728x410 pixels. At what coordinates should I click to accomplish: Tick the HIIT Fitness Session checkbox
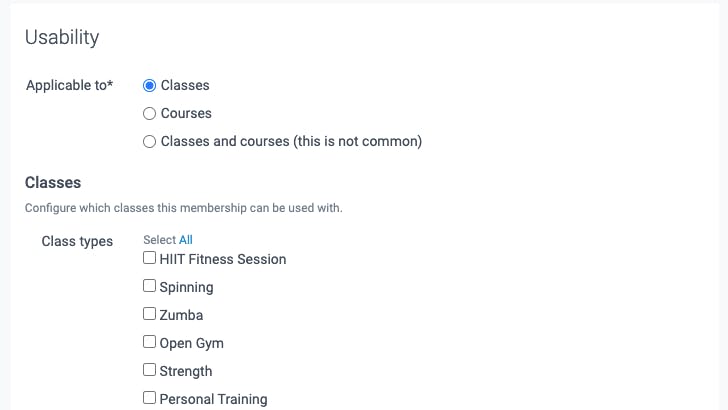pyautogui.click(x=150, y=258)
